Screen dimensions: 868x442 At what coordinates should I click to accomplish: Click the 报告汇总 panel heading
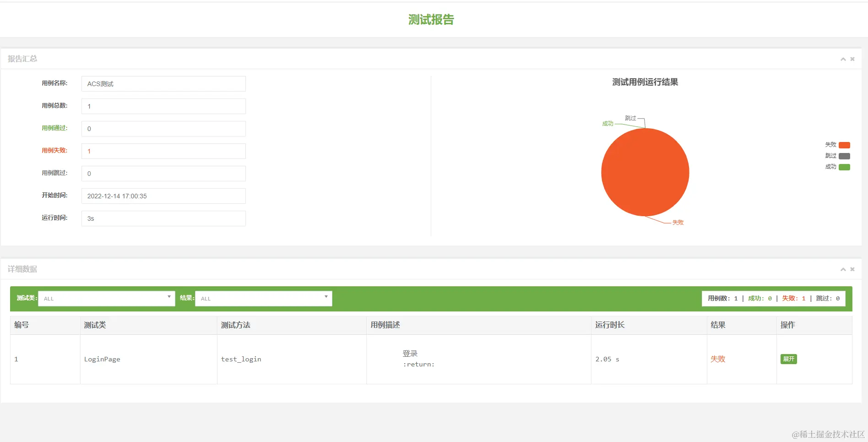(22, 59)
